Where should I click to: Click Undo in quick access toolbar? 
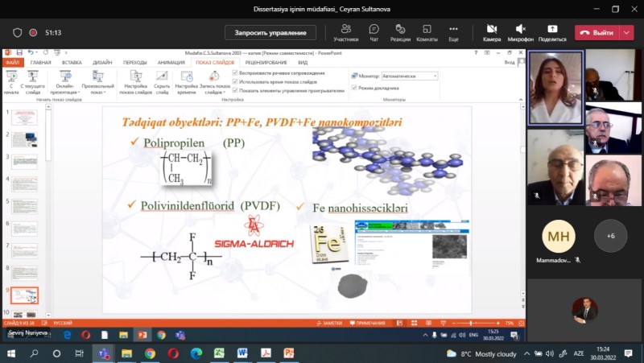(31, 52)
